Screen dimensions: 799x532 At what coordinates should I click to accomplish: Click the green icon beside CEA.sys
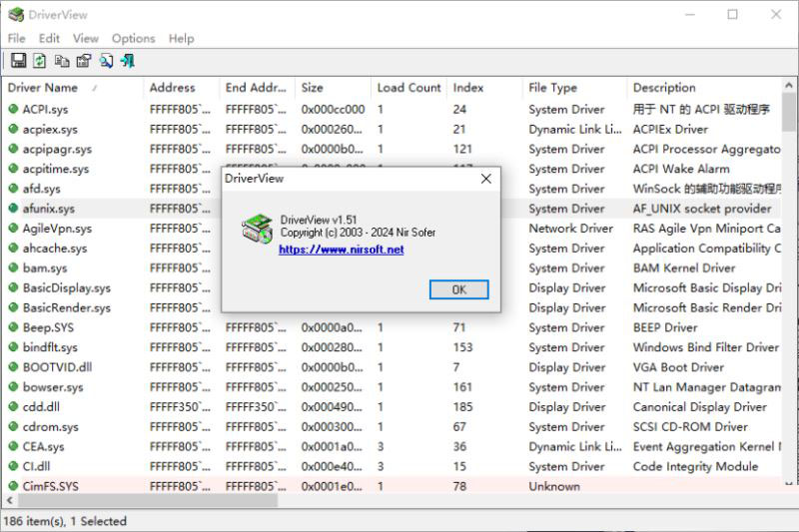[x=13, y=446]
